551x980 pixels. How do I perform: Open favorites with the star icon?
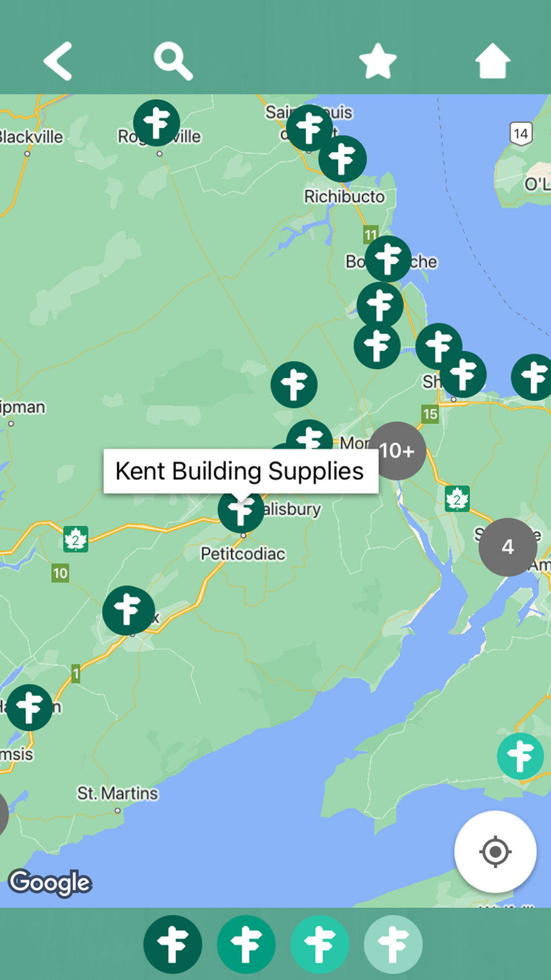click(x=378, y=61)
